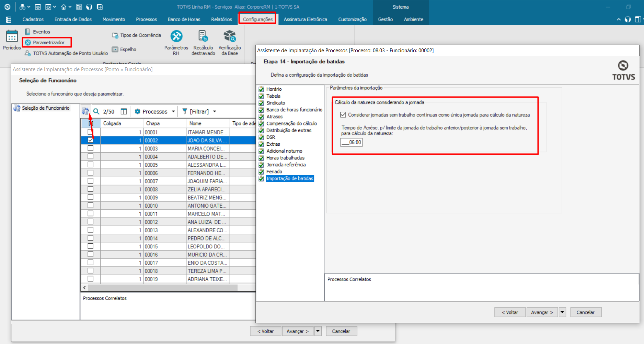
Task: Check the box for employee 00004
Action: (x=90, y=156)
